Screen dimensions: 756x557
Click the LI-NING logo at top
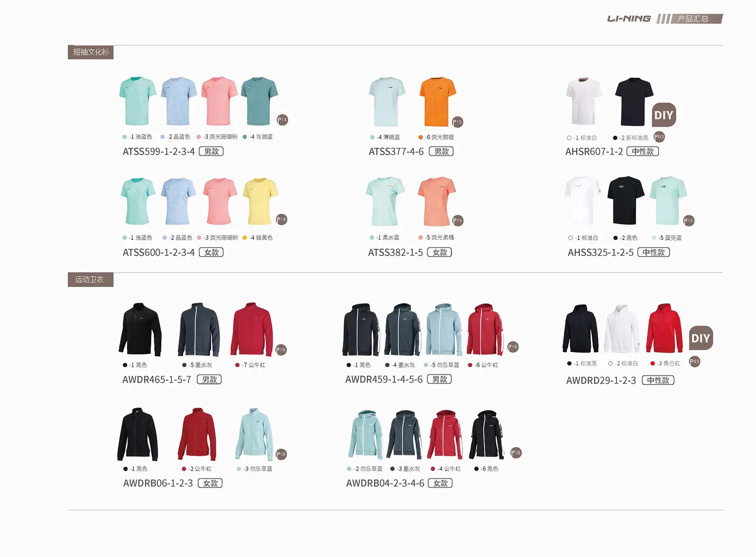point(629,18)
